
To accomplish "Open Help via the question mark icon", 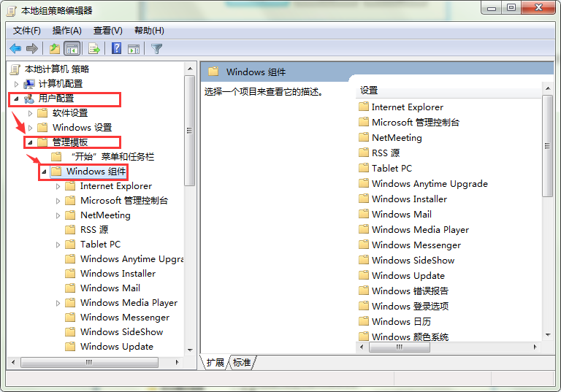I will point(116,49).
